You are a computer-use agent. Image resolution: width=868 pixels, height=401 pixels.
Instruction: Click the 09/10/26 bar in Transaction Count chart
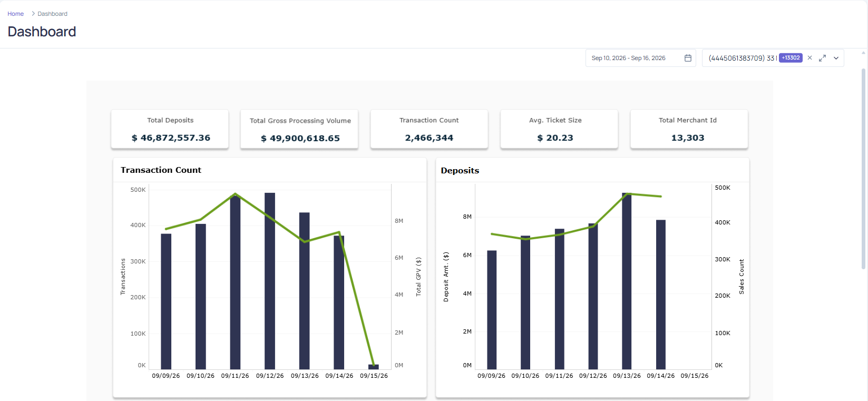[x=201, y=297]
